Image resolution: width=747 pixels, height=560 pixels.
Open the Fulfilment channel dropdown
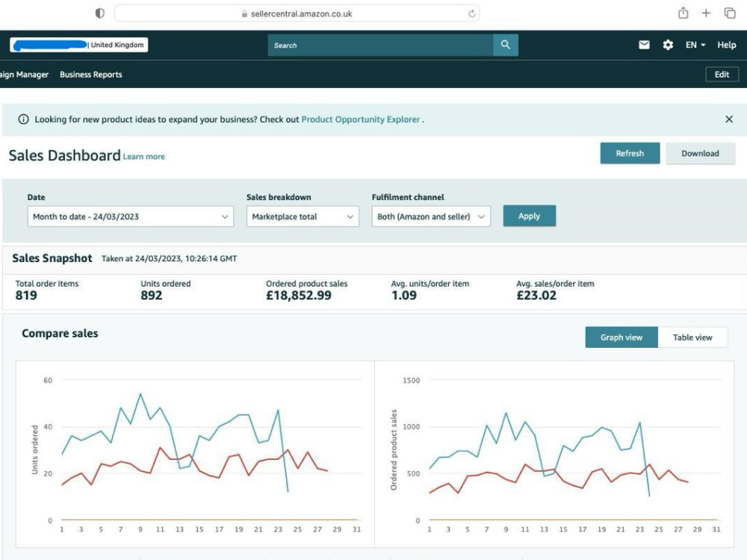431,217
